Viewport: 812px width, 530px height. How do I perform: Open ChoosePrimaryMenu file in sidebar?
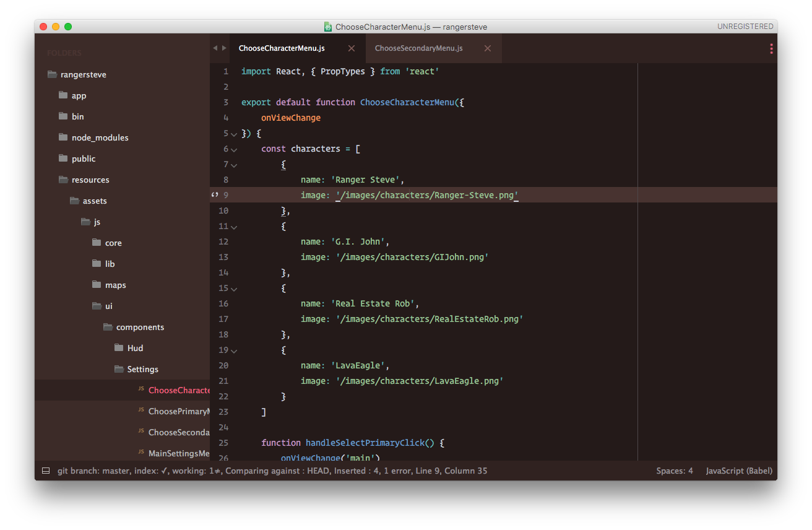coord(179,411)
